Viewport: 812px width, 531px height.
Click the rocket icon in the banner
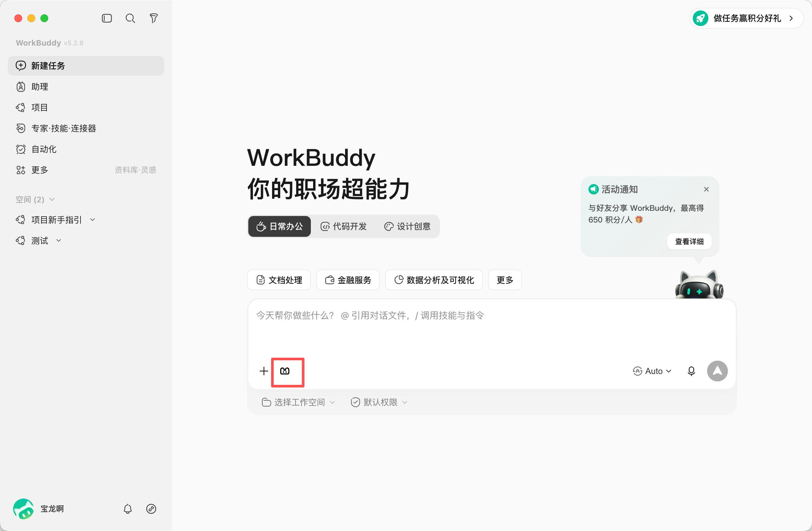701,18
